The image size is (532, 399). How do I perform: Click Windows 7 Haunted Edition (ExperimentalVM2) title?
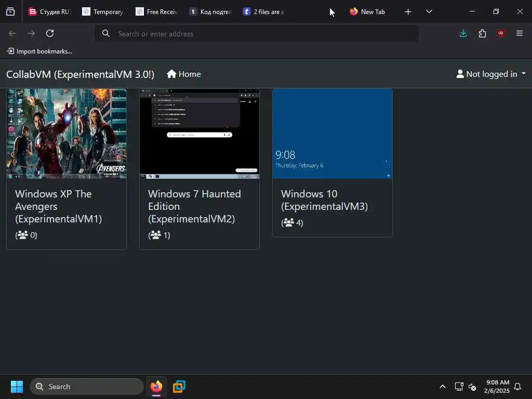(x=194, y=206)
